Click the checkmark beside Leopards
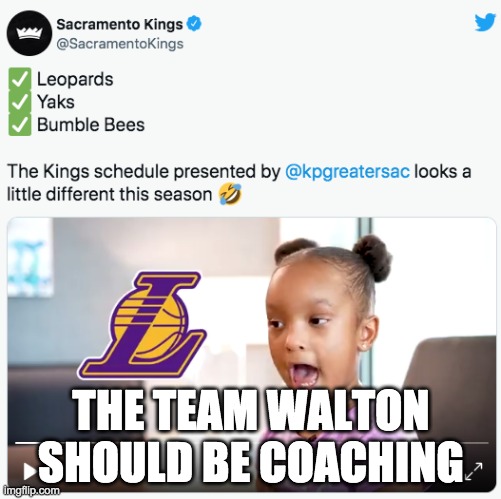 pos(20,79)
